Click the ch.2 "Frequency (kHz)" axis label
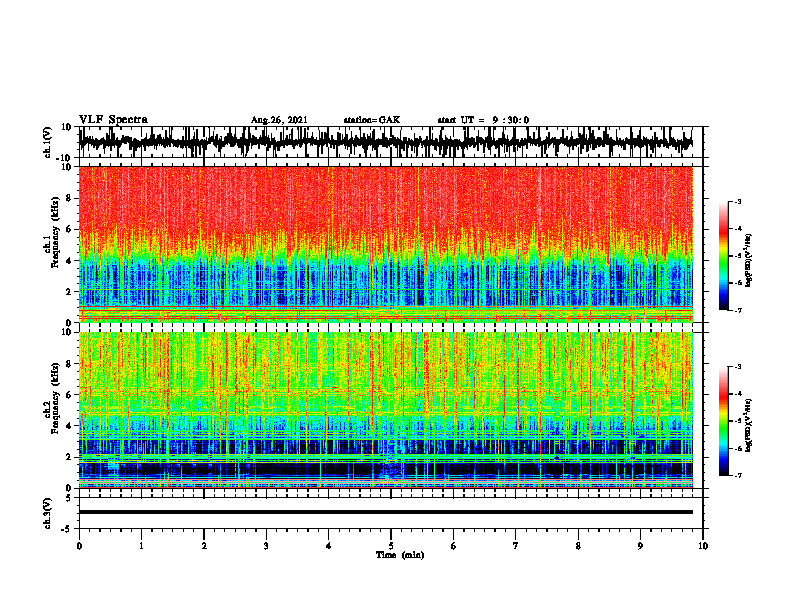792x612 pixels. click(55, 398)
